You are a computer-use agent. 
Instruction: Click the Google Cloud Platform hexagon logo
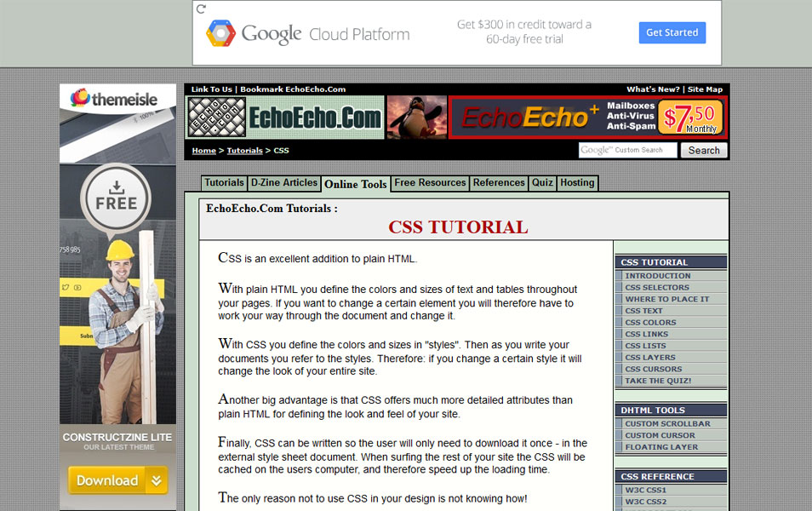pyautogui.click(x=220, y=34)
